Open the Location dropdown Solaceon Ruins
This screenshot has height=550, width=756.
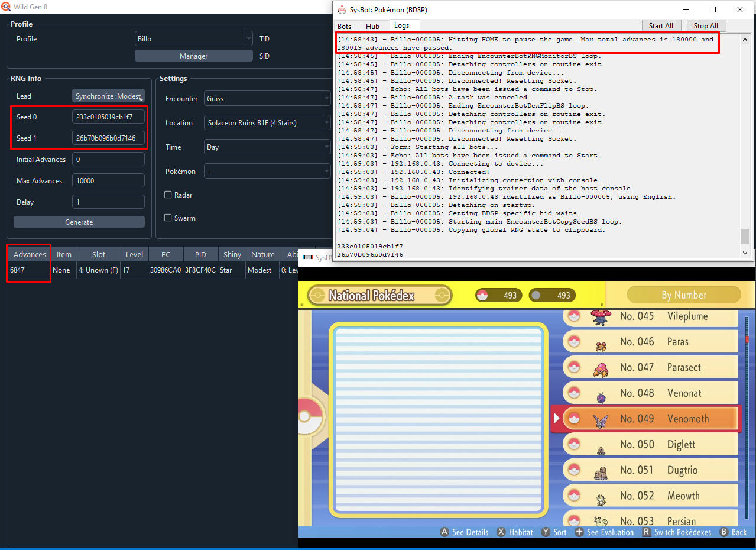pos(267,123)
